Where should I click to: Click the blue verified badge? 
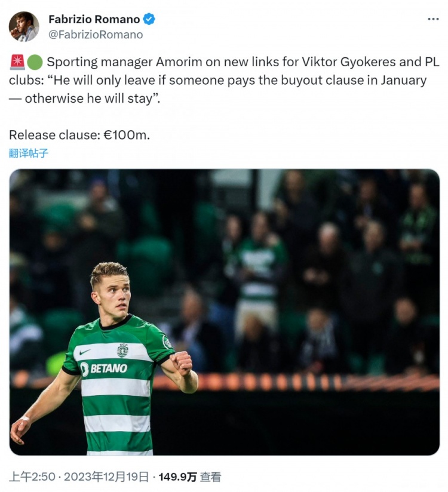point(149,19)
